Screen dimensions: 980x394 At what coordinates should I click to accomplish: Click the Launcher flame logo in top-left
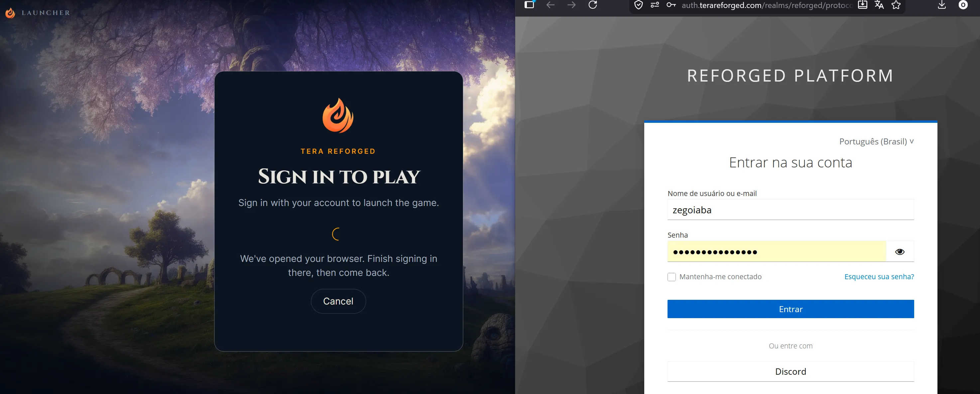10,13
